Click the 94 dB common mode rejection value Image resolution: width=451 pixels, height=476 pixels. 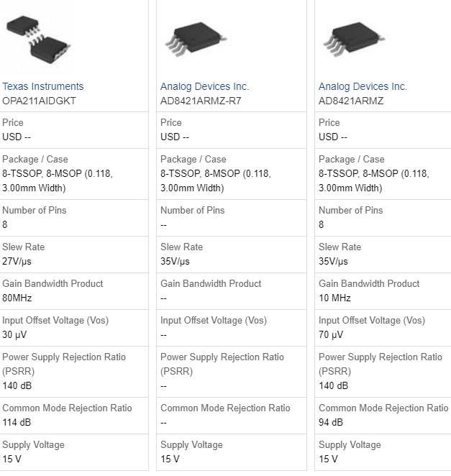tap(331, 422)
